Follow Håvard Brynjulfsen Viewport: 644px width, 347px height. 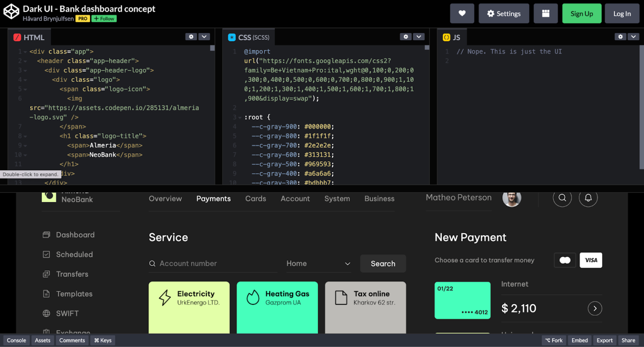tap(104, 18)
